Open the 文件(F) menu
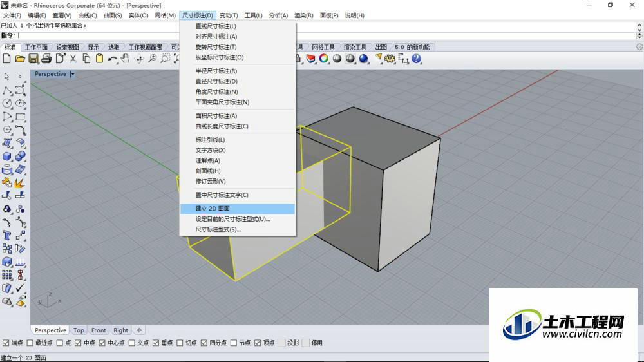Screen dimensions: 644x362 [x=12, y=15]
